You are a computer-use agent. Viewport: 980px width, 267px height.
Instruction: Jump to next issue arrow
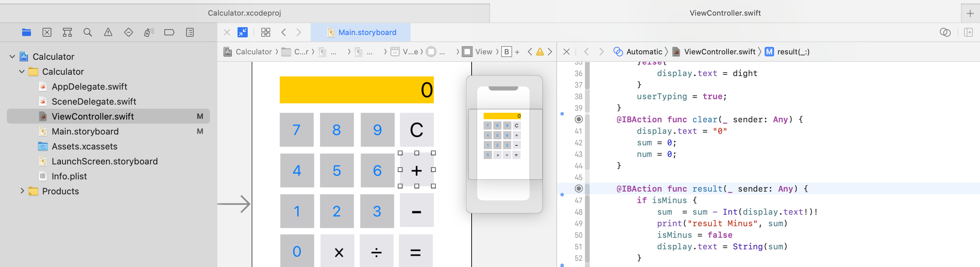tap(550, 52)
